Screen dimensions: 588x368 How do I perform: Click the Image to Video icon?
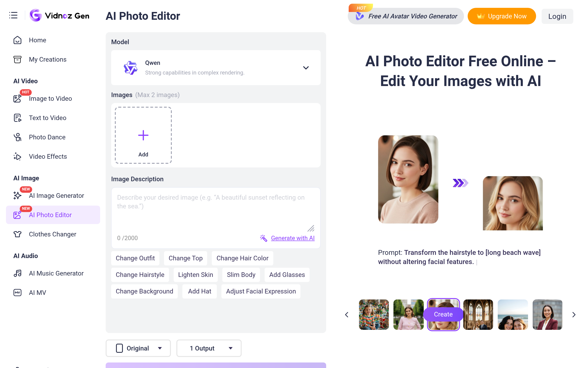17,98
